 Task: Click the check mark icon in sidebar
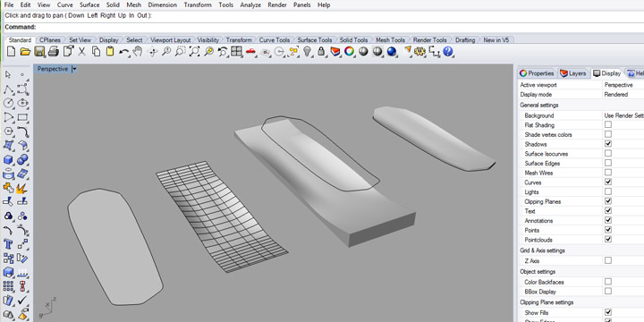(x=22, y=301)
